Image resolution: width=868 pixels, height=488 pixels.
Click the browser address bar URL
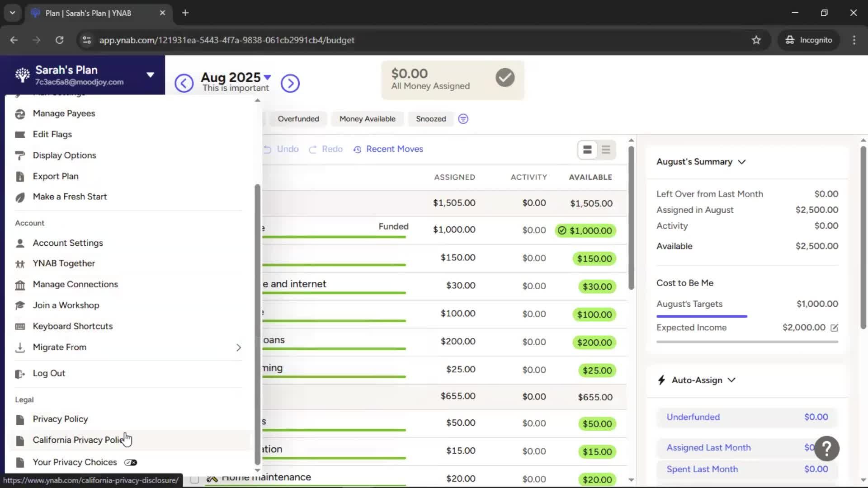[226, 40]
